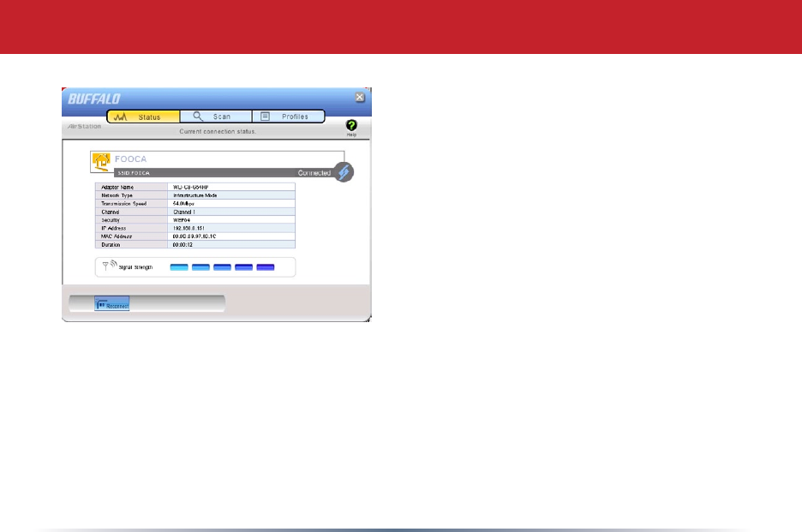Click the SSID:FOOCA label
This screenshot has width=802, height=532.
tap(134, 173)
